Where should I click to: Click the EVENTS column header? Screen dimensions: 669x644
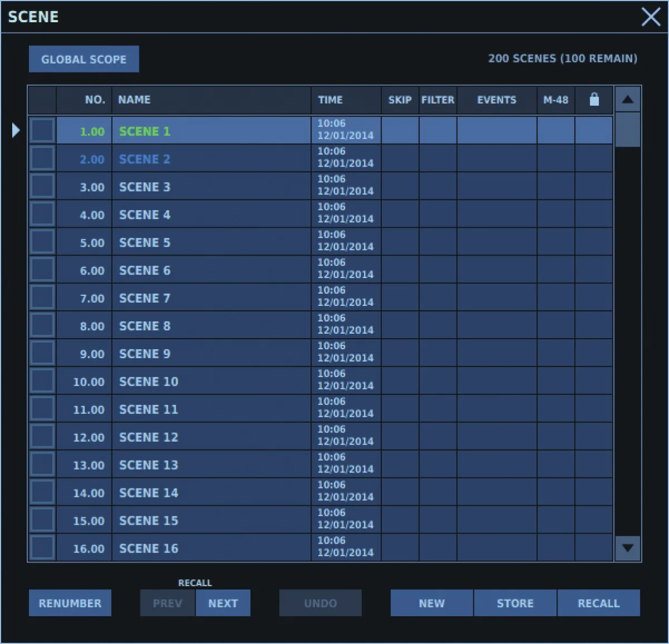tap(497, 100)
